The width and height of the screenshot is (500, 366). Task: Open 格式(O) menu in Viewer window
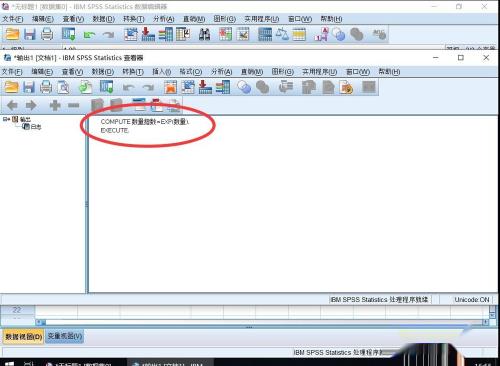pyautogui.click(x=191, y=72)
